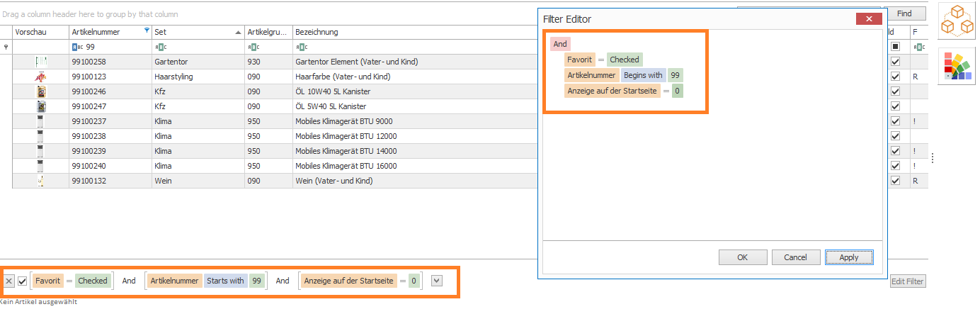The width and height of the screenshot is (980, 314).
Task: Click preview thumbnail of ÖL 10W40 Kanister
Action: pos(41,91)
